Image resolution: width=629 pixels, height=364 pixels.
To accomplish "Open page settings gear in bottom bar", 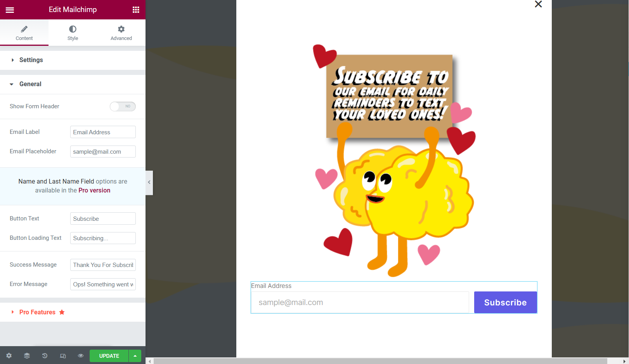I will 9,356.
